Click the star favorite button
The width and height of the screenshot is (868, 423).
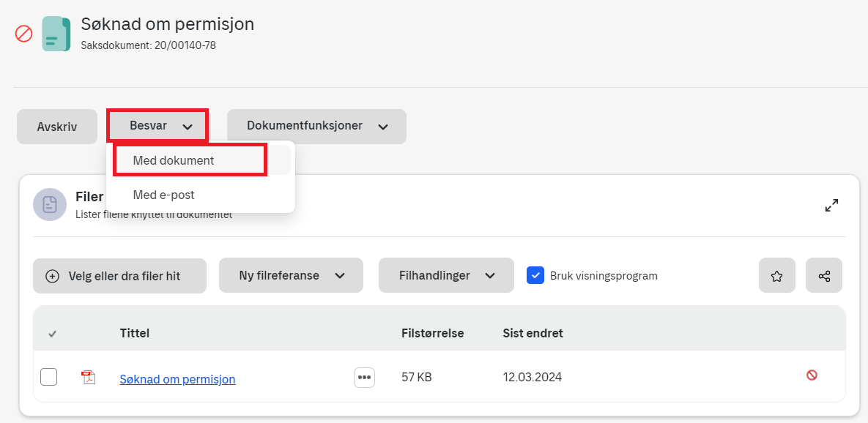pos(776,275)
